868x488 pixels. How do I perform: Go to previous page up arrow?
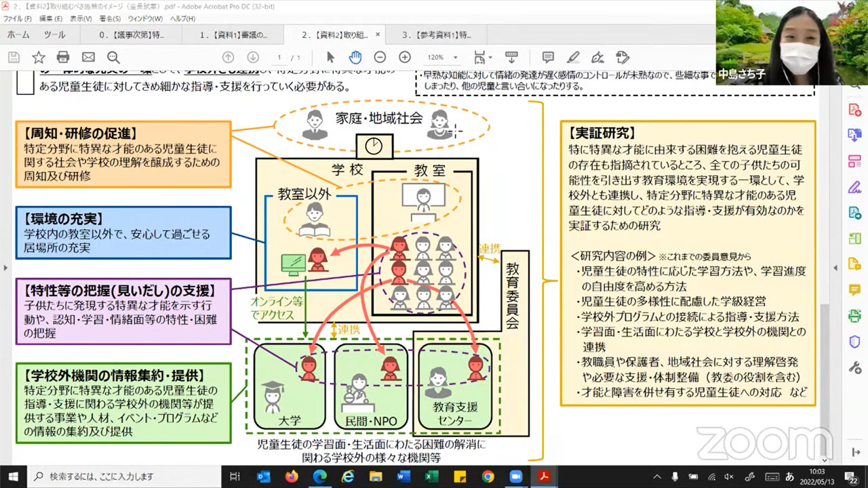pyautogui.click(x=229, y=58)
